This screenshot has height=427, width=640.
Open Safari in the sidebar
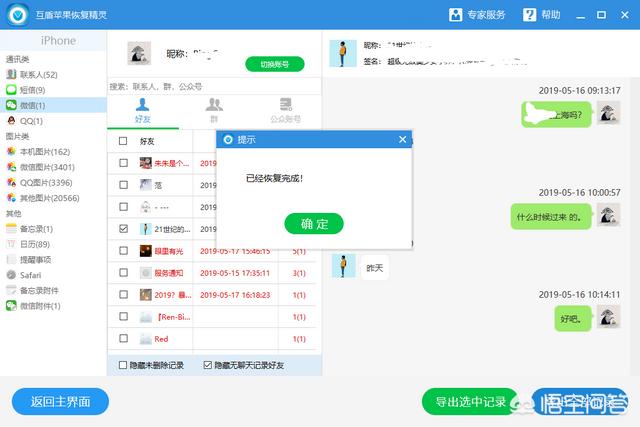coord(31,274)
